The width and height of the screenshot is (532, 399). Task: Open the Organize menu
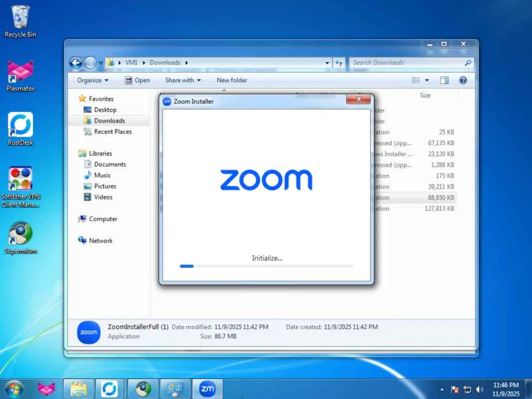click(x=92, y=80)
